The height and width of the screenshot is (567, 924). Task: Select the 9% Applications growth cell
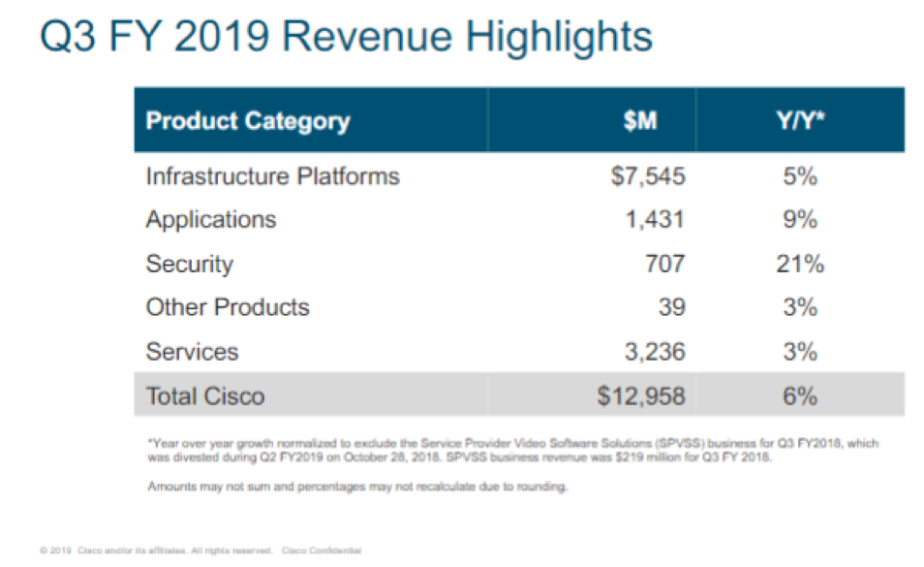coord(801,220)
